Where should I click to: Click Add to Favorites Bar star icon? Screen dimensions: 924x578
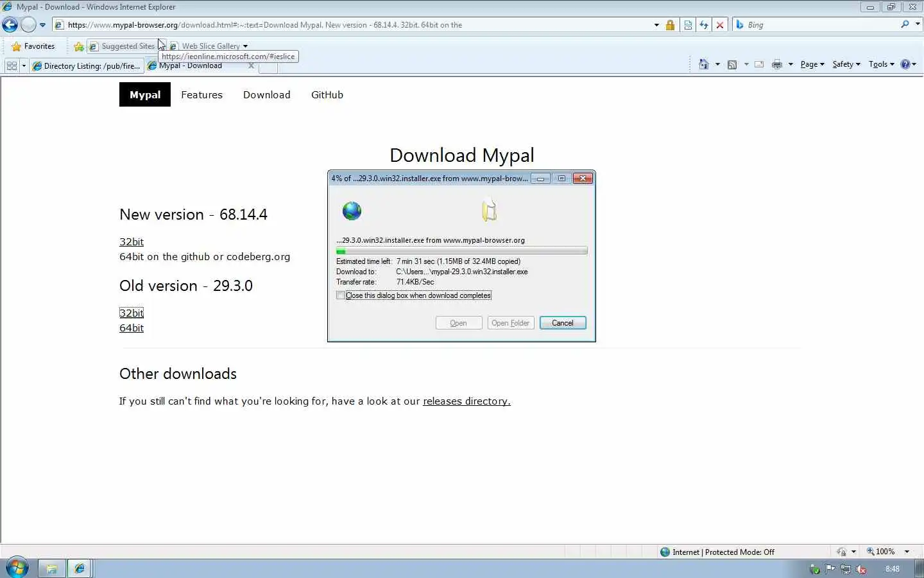click(x=78, y=46)
